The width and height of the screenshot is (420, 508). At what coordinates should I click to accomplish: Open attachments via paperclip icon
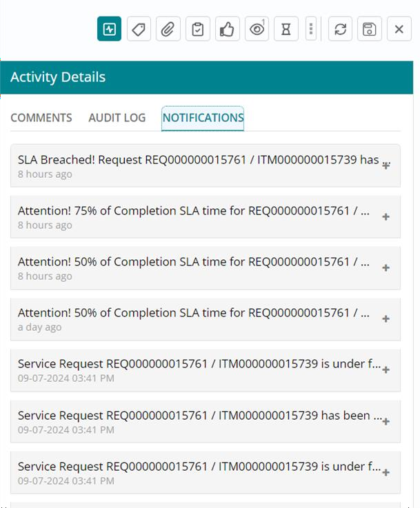[168, 29]
